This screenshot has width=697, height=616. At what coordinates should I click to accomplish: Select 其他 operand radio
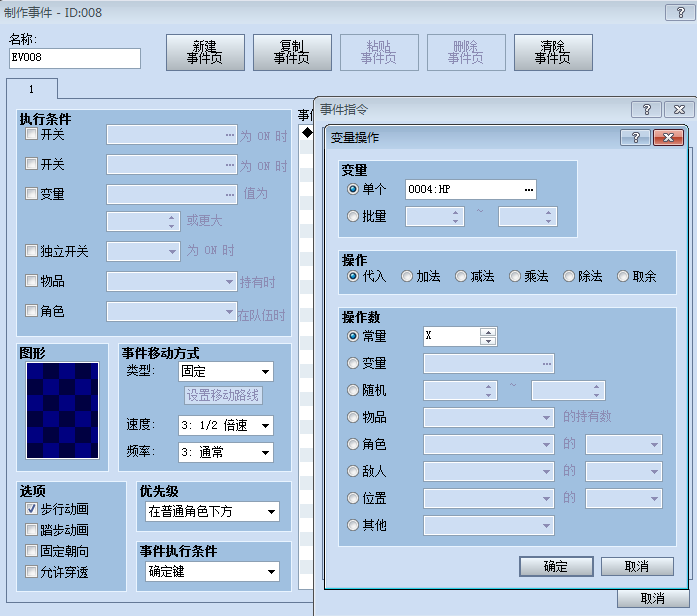[x=353, y=525]
